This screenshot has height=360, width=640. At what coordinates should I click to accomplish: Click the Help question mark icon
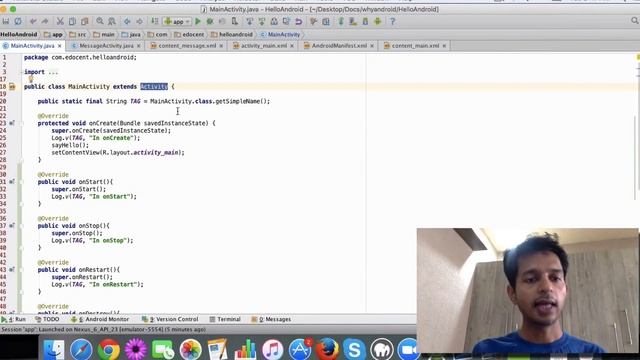coord(393,21)
